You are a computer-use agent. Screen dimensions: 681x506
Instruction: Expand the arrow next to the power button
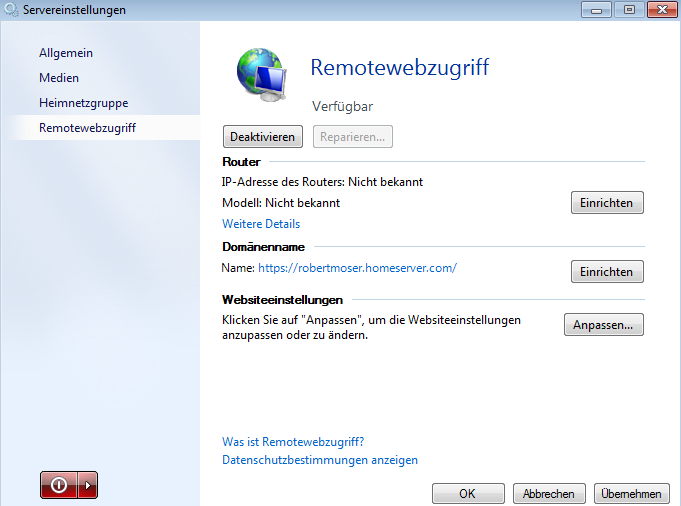(x=88, y=485)
